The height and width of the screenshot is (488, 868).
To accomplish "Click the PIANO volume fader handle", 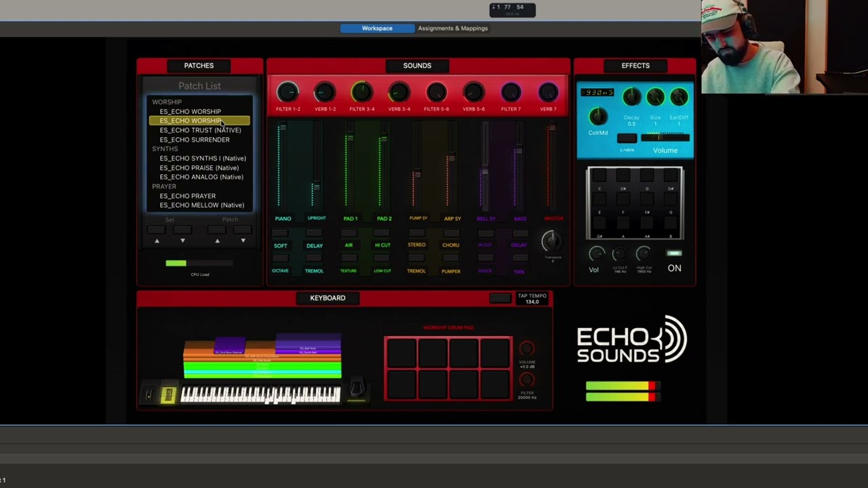I will tap(282, 128).
